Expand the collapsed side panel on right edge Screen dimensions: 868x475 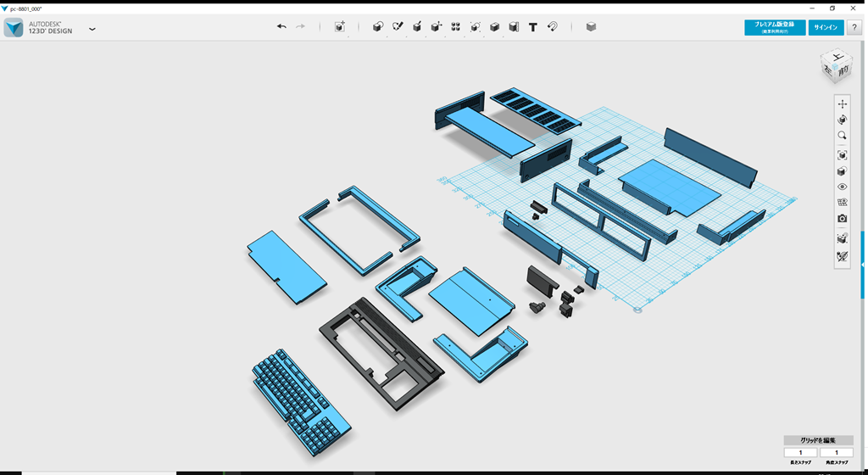(863, 265)
